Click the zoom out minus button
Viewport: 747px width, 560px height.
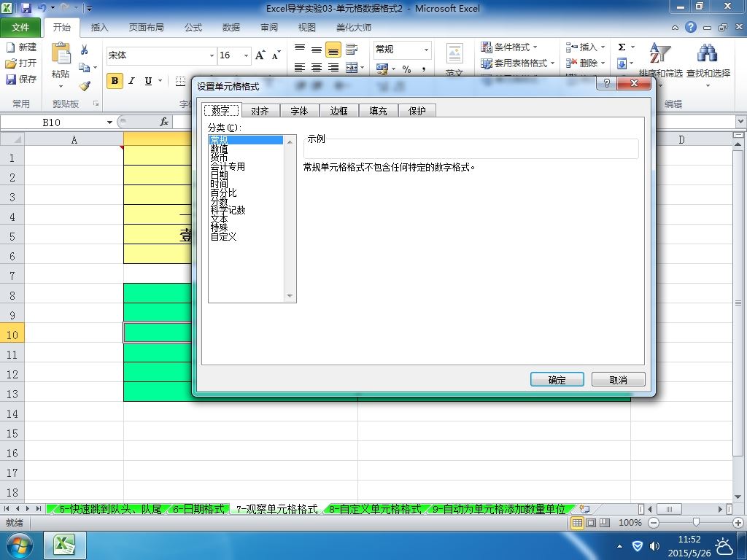654,523
